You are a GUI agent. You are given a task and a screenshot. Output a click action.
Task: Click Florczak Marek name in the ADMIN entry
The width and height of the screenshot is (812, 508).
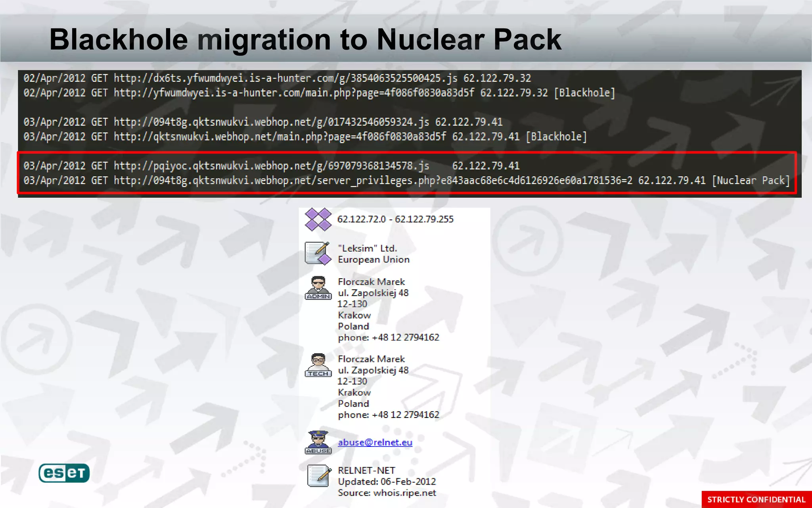[371, 282]
